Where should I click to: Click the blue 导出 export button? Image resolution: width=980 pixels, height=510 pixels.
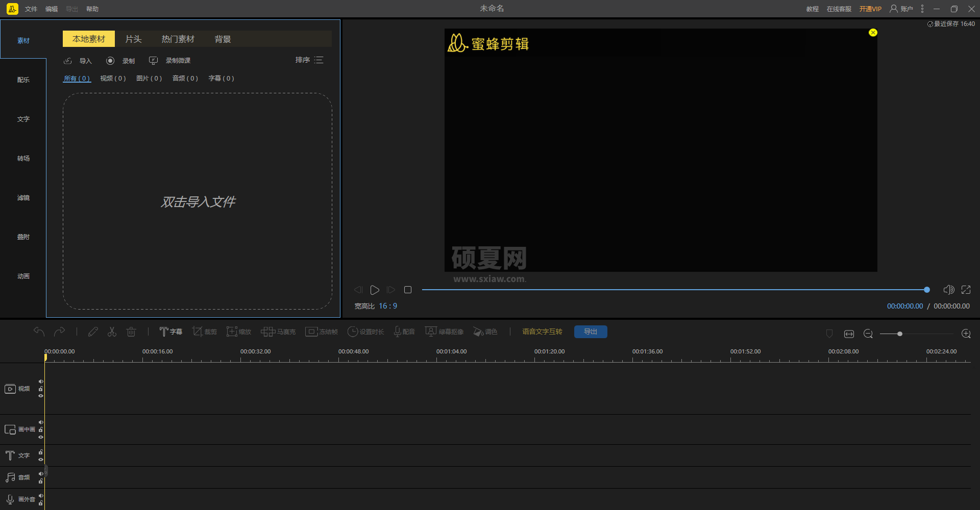pos(591,331)
